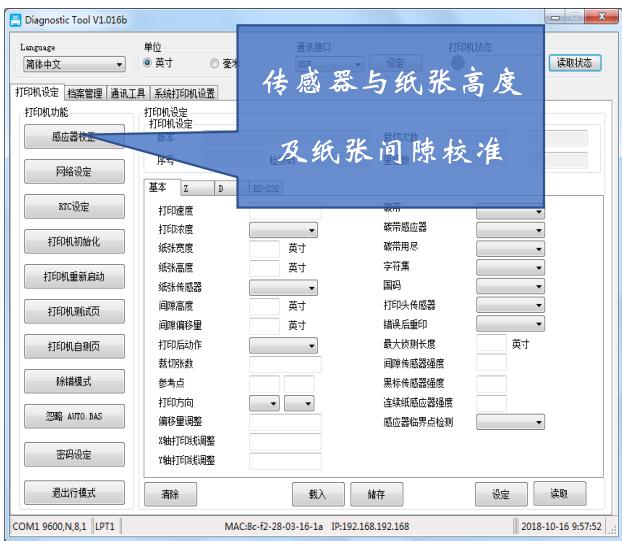Open the 国码 dropdown
Image resolution: width=622 pixels, height=541 pixels.
(510, 286)
